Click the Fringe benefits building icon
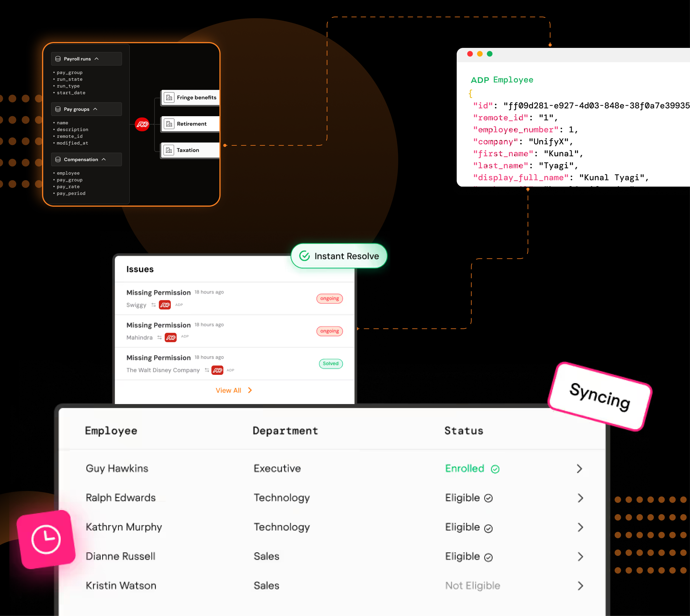The width and height of the screenshot is (690, 616). tap(169, 98)
